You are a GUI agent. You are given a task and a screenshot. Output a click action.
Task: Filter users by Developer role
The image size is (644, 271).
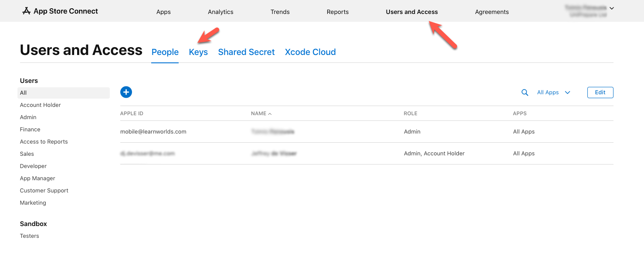pos(33,166)
